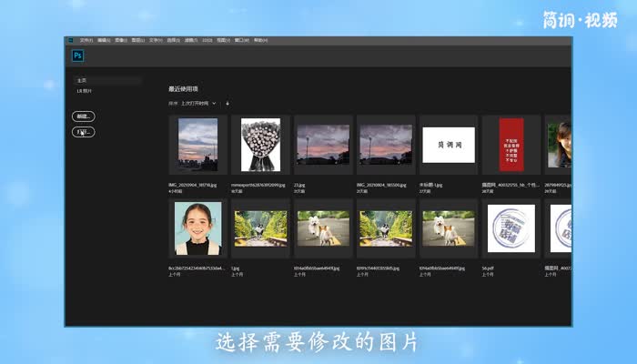Open the smiling girl portrait thumbnail
The width and height of the screenshot is (637, 364).
pos(197,228)
